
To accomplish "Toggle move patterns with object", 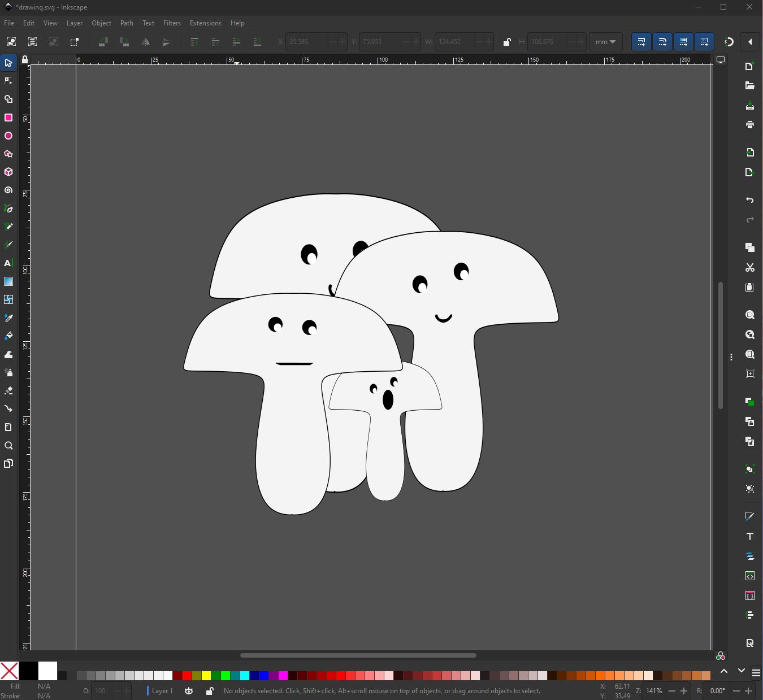I will point(704,42).
